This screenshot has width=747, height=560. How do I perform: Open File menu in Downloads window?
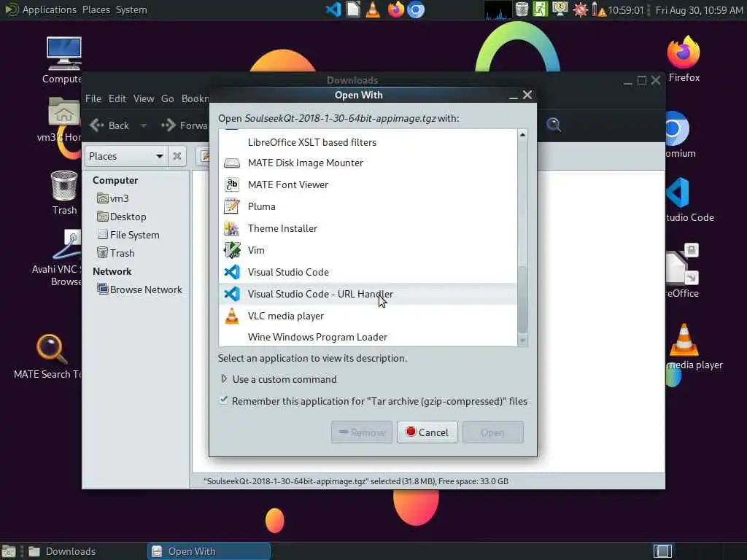(x=93, y=98)
